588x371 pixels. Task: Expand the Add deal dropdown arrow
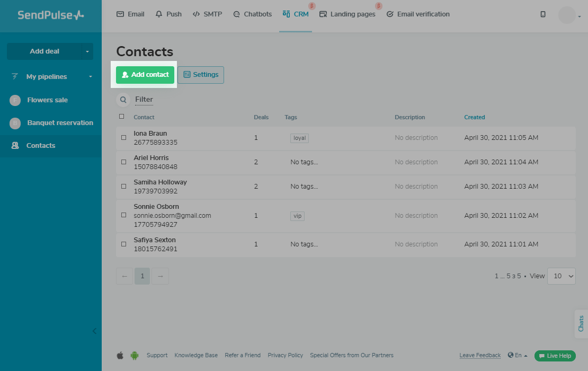87,51
